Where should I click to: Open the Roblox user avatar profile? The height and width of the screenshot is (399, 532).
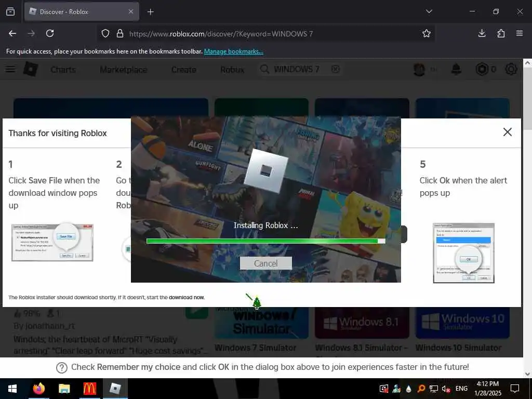419,69
